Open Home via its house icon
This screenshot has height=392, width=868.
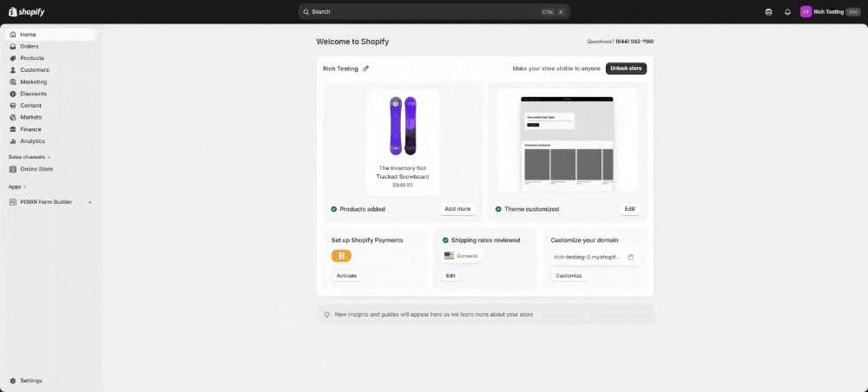click(13, 35)
